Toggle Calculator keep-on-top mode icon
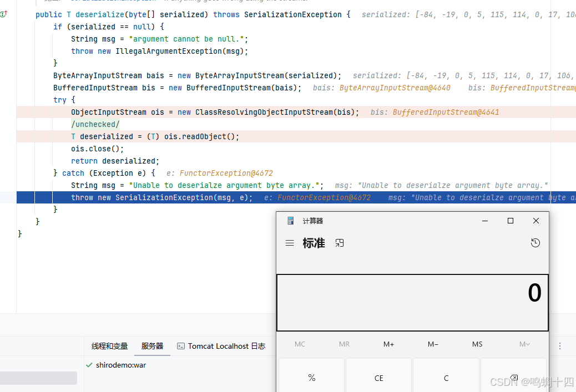The image size is (576, 392). (x=340, y=243)
